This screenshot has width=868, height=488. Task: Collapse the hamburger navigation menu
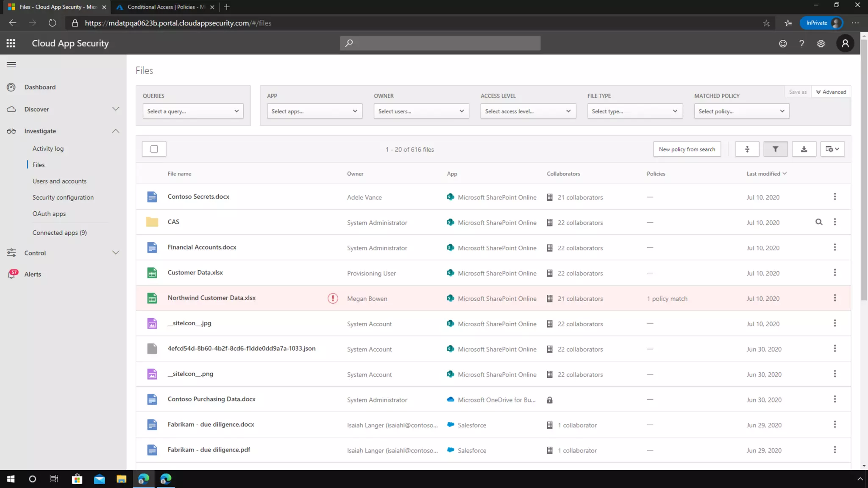[11, 65]
